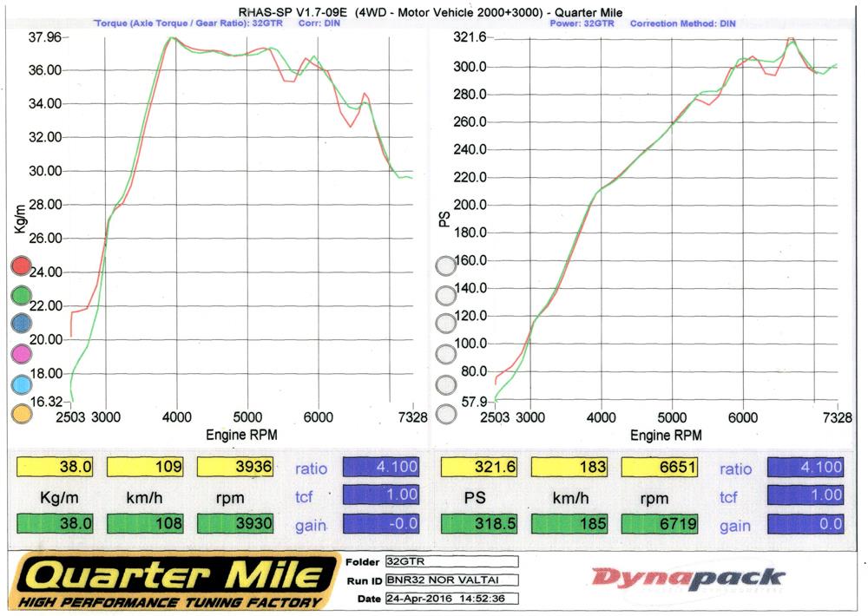
Task: Select the torque gain -0.0 field
Action: point(381,523)
